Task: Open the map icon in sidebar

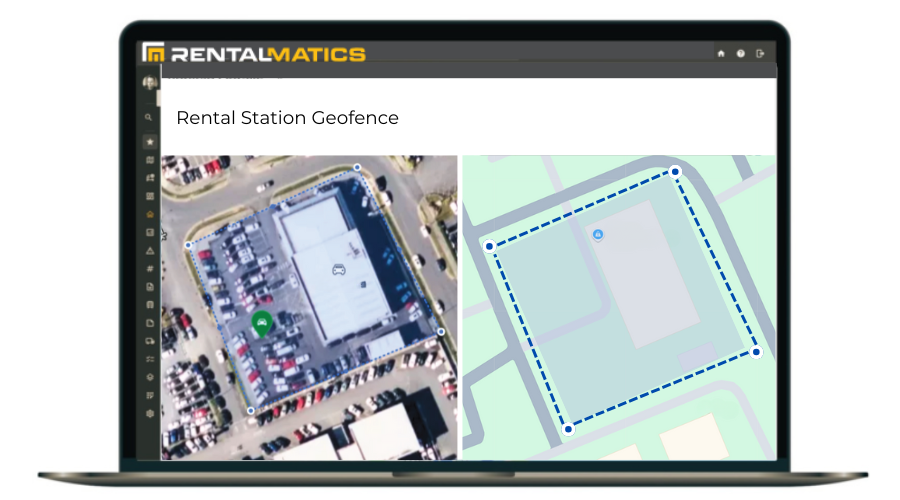Action: (150, 160)
